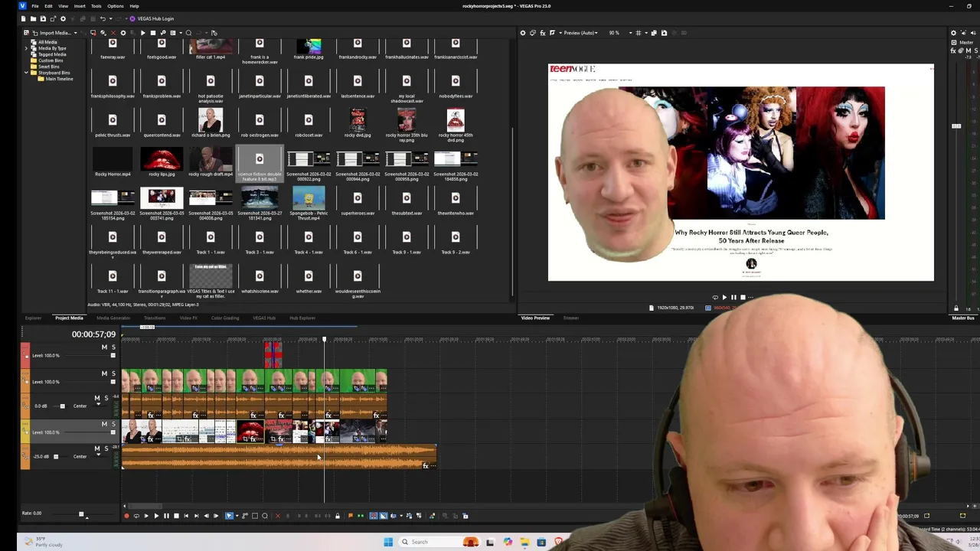Save the project with the disk icon

[x=43, y=18]
